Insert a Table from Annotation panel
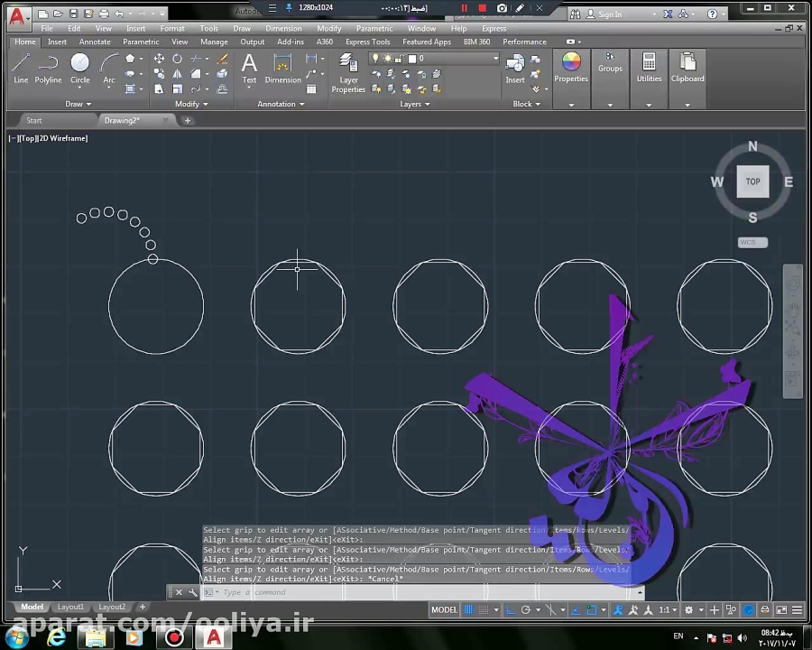Viewport: 812px width, 650px height. (311, 89)
